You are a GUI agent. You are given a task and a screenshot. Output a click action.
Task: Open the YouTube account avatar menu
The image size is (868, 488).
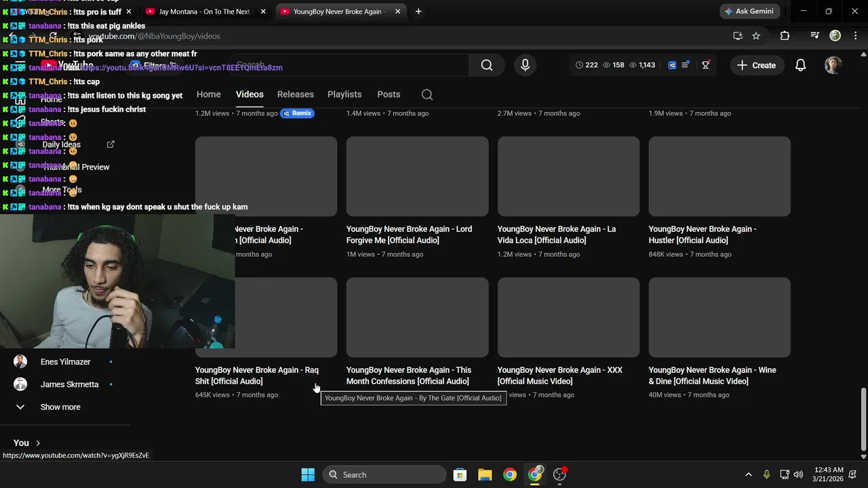coord(833,65)
